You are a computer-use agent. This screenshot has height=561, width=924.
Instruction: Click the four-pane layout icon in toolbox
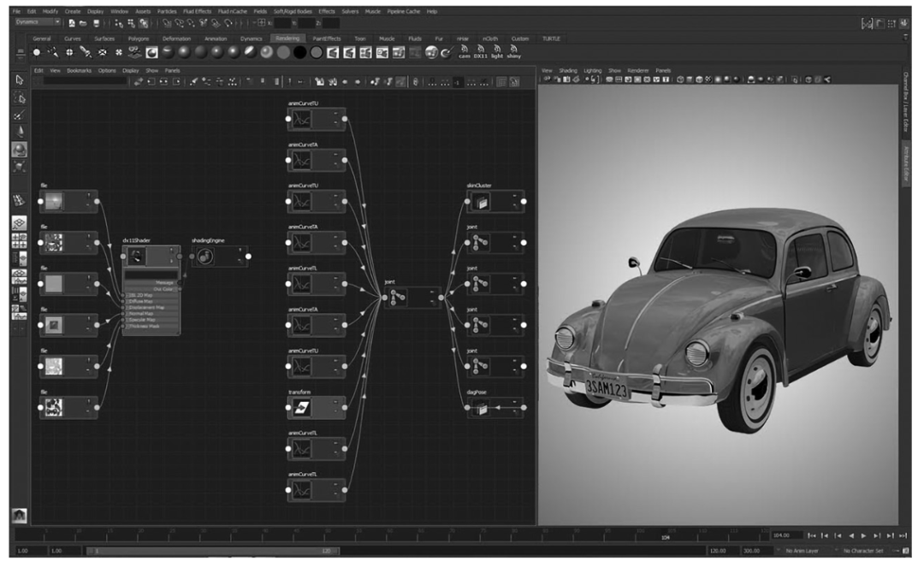click(20, 240)
